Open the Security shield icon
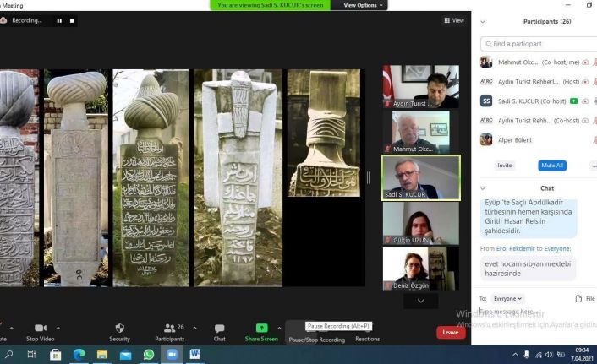Screen dimensions: 597x364 [119, 328]
